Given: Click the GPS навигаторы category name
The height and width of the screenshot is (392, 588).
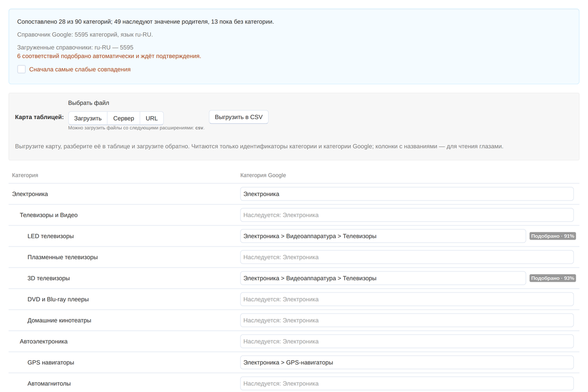Looking at the screenshot, I should point(51,363).
